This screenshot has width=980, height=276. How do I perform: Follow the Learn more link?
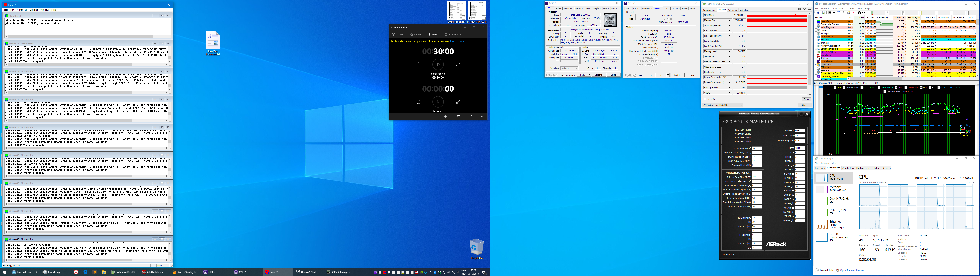457,41
